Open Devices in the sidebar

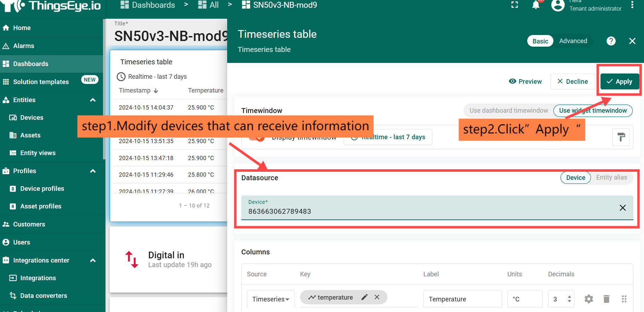[32, 118]
